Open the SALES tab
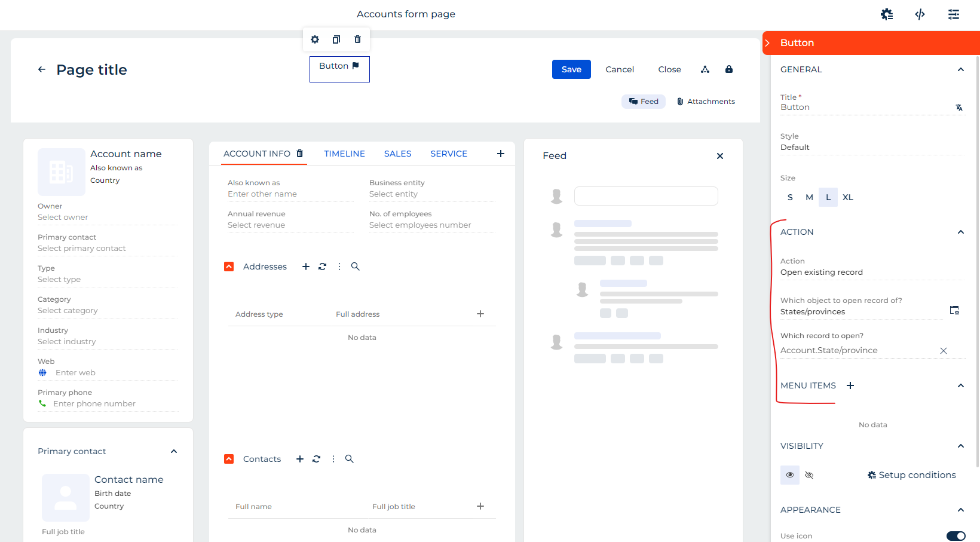 [397, 154]
